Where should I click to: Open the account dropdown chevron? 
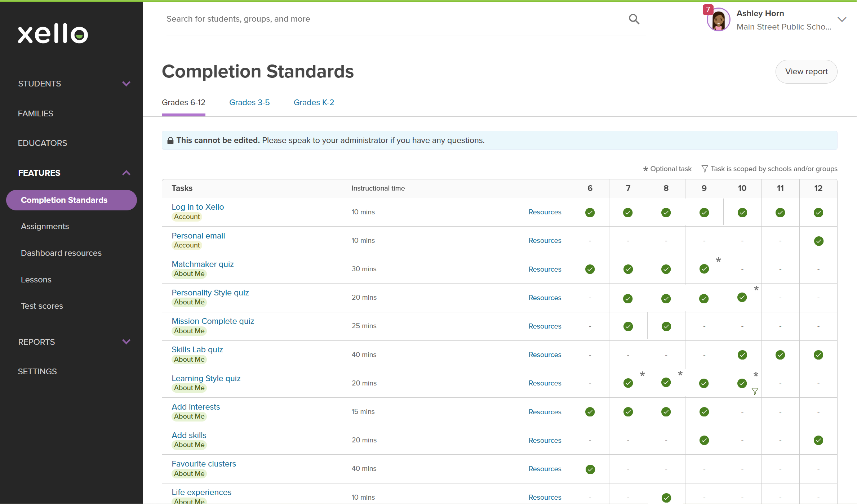[x=842, y=19]
